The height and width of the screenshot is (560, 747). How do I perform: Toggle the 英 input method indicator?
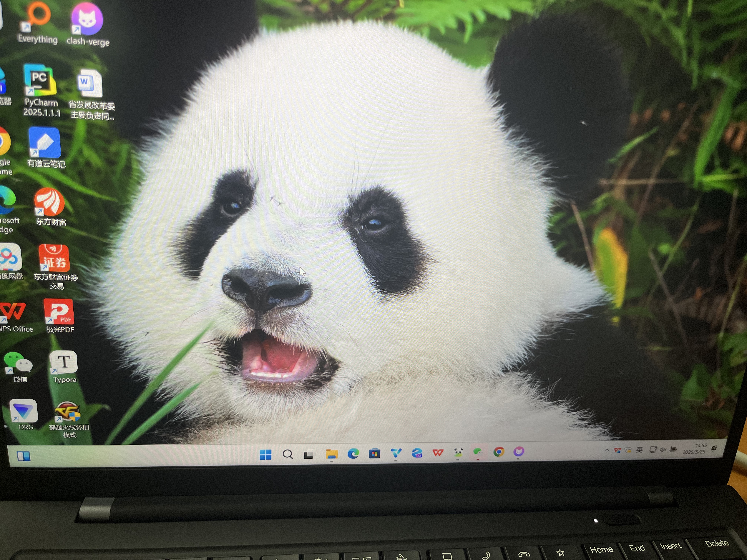point(639,450)
